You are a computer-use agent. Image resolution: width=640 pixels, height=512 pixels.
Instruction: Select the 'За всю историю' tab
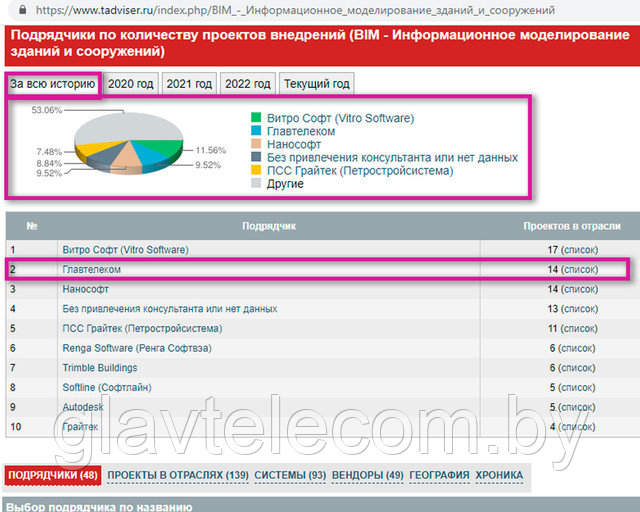click(x=53, y=84)
